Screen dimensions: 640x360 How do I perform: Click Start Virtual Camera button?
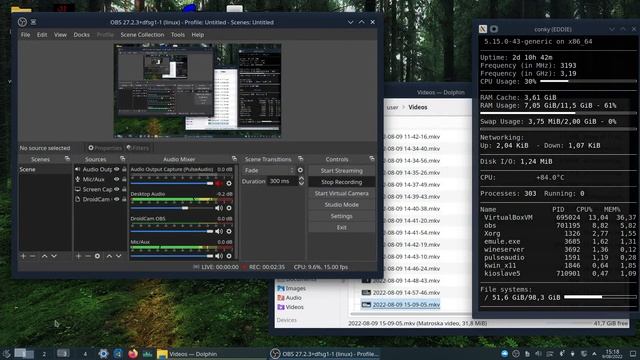[x=342, y=193]
